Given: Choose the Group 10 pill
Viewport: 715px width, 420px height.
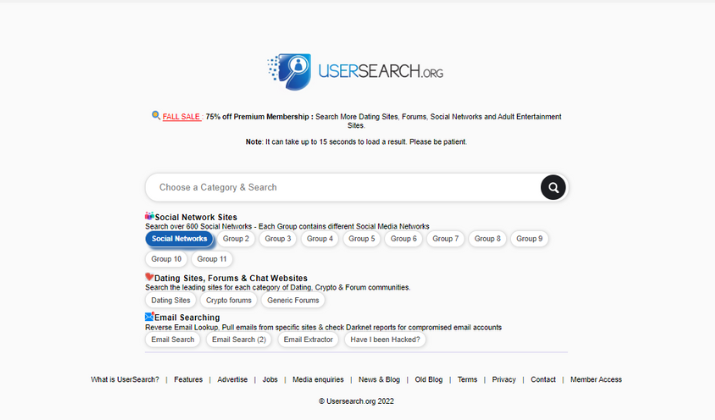Looking at the screenshot, I should 166,259.
